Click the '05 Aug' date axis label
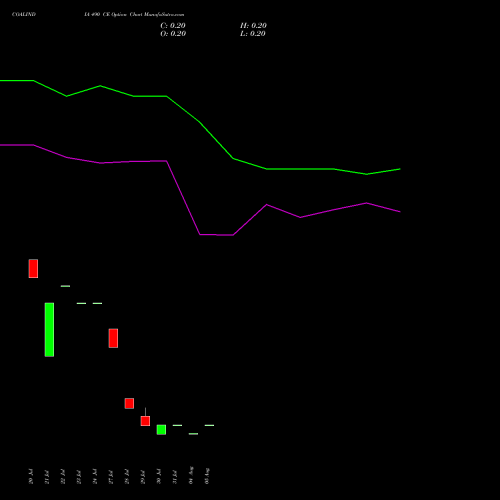Screen dimensions: 500x500 (207, 476)
